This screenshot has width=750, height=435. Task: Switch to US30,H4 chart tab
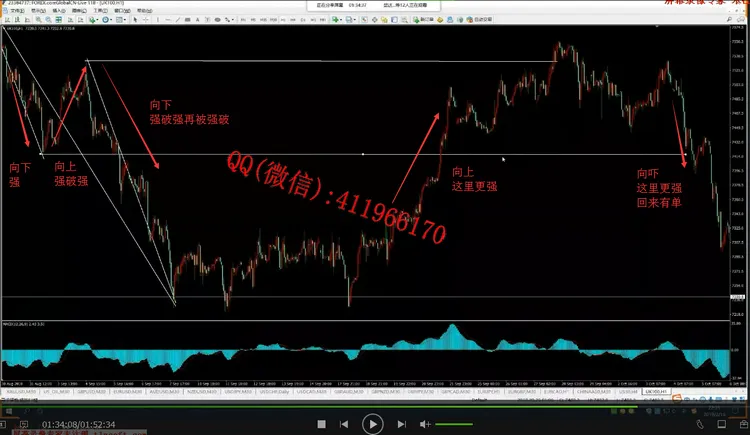pos(628,391)
